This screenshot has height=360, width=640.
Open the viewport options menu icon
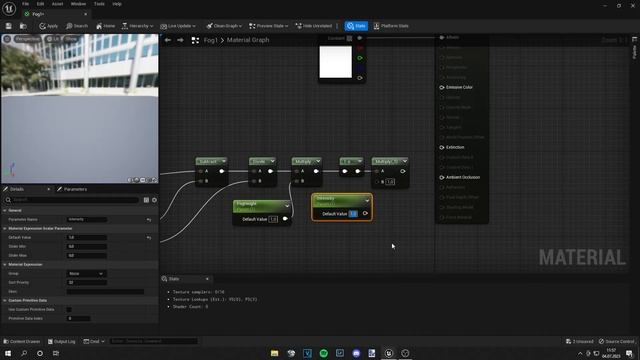[x=7, y=39]
